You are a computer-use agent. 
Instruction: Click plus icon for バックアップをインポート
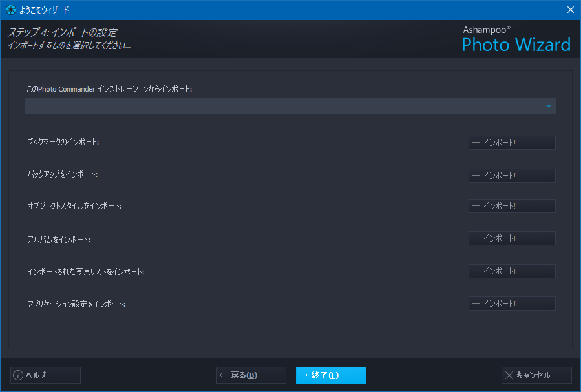click(x=476, y=176)
